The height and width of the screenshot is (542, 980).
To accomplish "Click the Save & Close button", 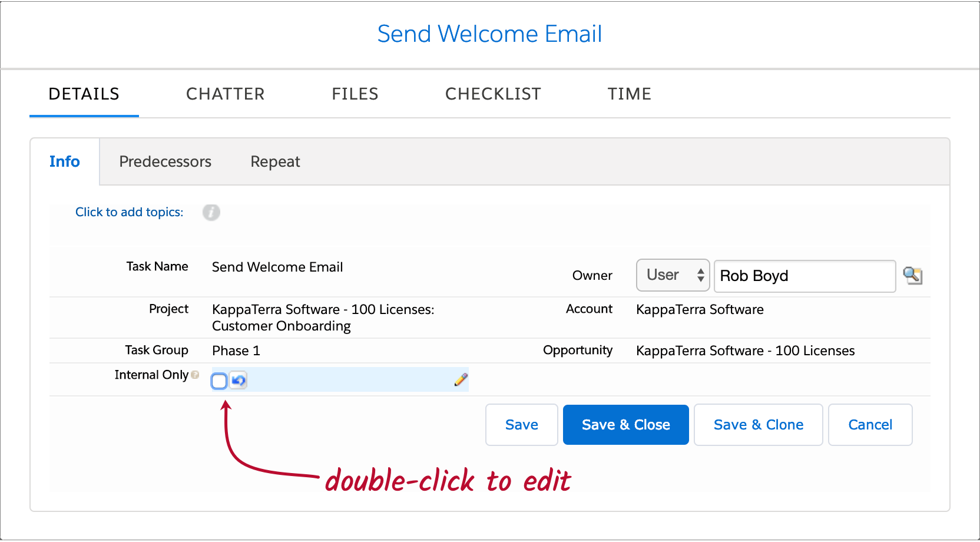I will 626,425.
